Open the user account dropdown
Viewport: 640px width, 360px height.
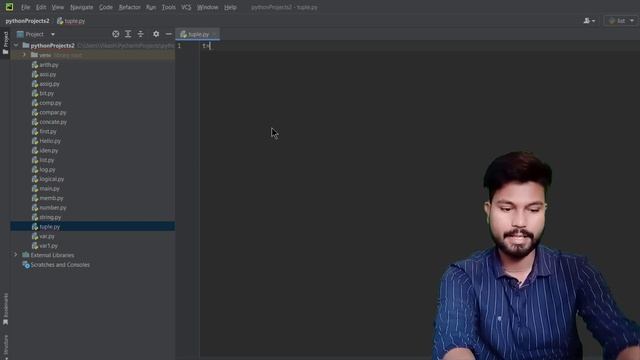coord(589,20)
